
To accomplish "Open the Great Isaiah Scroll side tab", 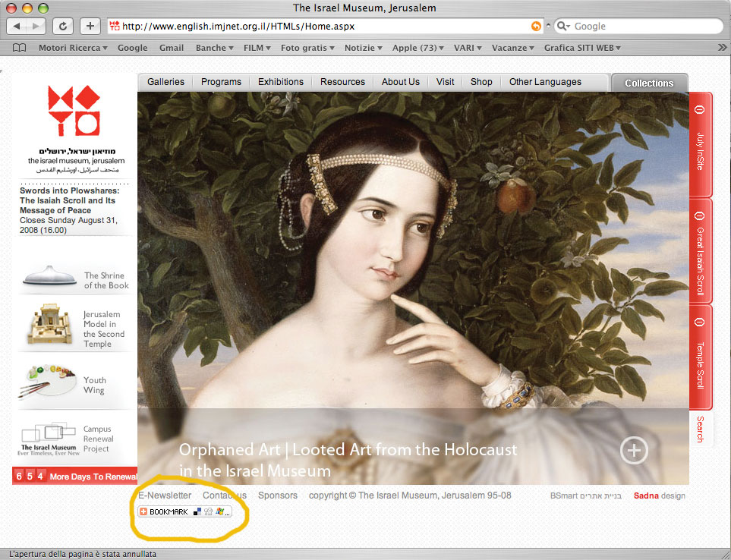I will [700, 251].
